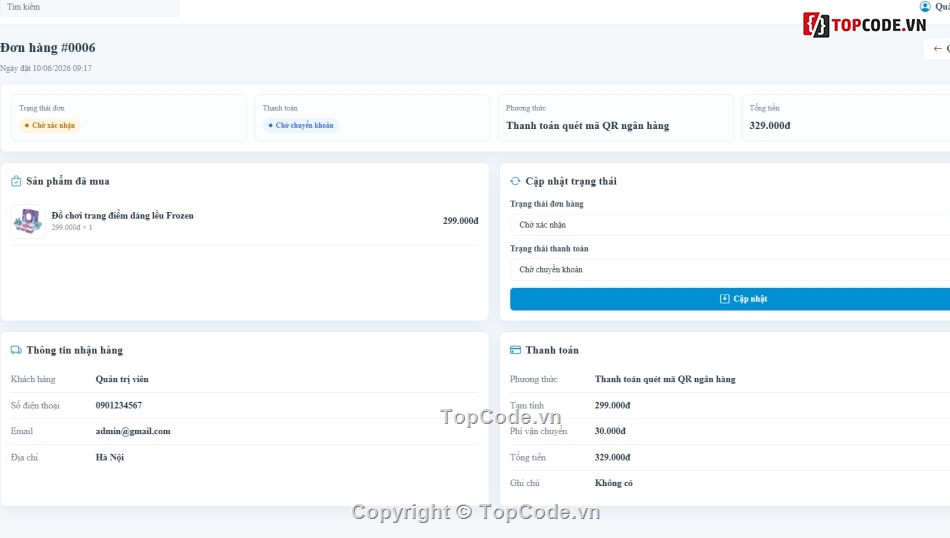This screenshot has height=538, width=950.
Task: Open the Trạng thái thanh toán dropdown
Action: click(x=729, y=270)
